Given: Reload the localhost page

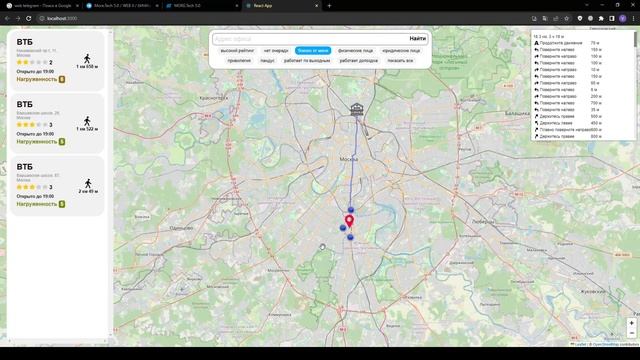Looking at the screenshot, I should tap(29, 18).
